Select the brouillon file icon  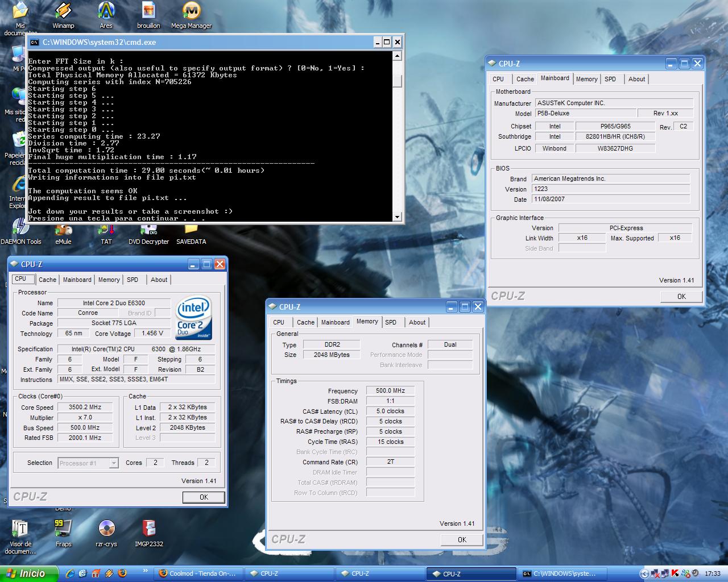point(148,15)
